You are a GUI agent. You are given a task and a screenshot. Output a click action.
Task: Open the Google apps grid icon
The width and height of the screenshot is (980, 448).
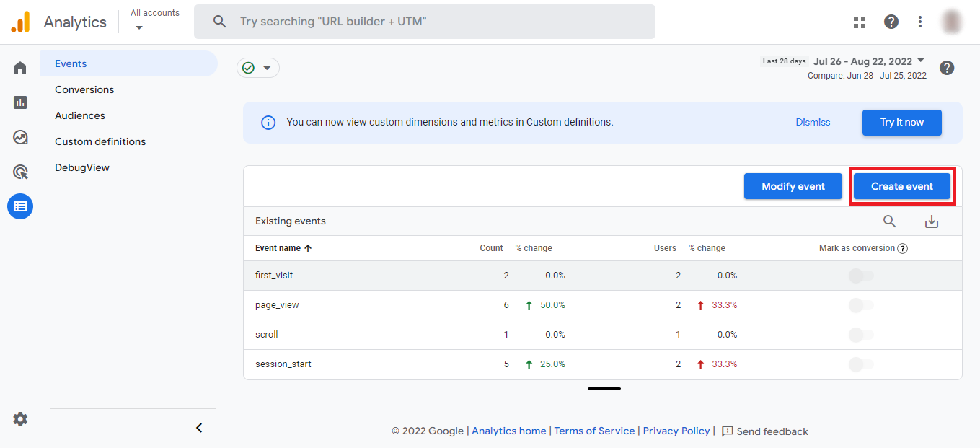point(860,22)
